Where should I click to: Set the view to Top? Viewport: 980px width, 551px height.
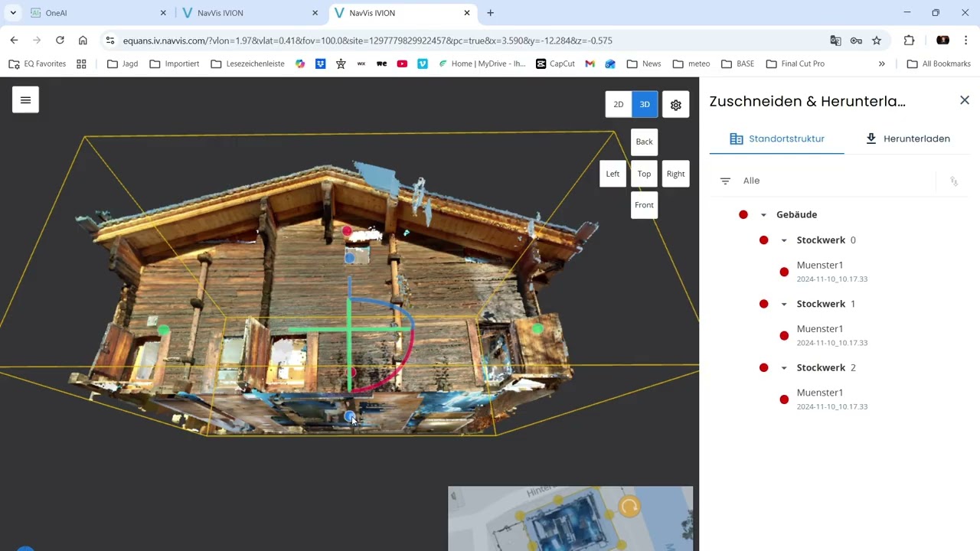(x=644, y=174)
